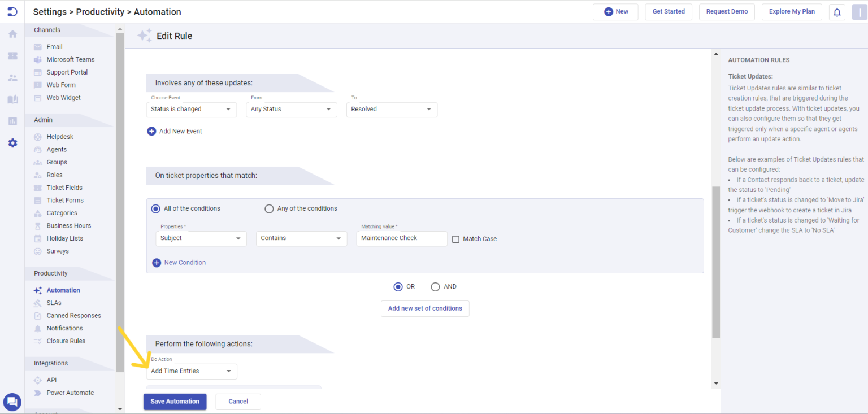Select the Settings gear icon

pyautogui.click(x=12, y=143)
